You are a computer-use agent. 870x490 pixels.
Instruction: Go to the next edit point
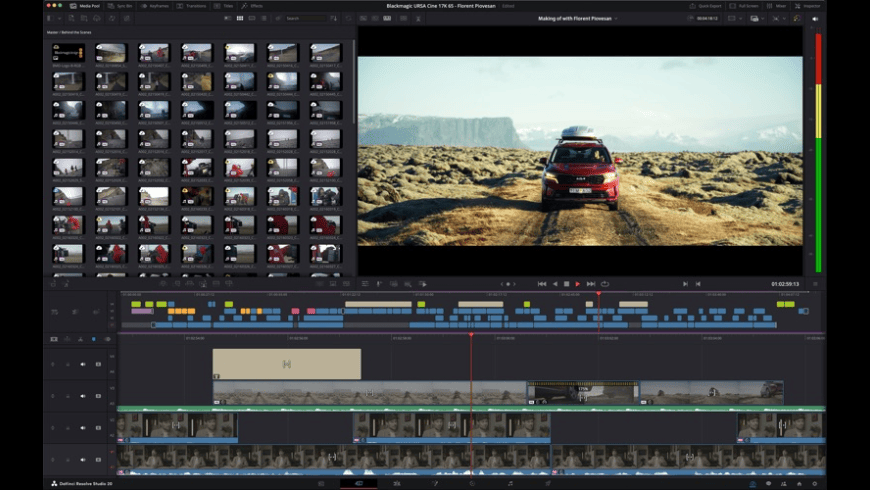(x=685, y=284)
